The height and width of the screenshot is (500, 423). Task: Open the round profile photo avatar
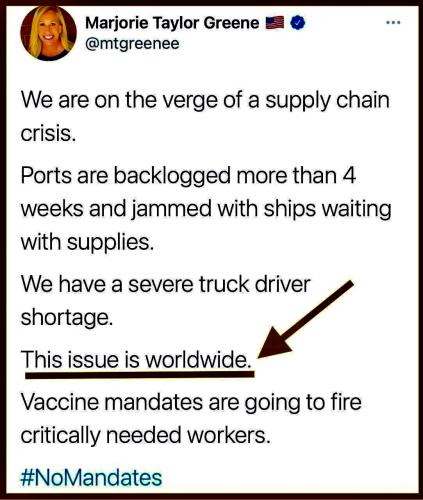48,33
